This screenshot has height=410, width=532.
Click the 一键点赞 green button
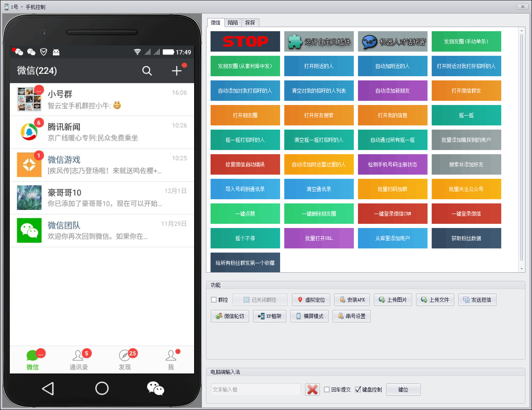(245, 214)
